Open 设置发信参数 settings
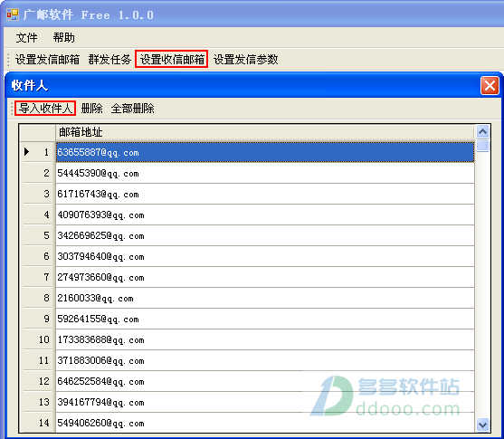This screenshot has width=504, height=439. [245, 59]
